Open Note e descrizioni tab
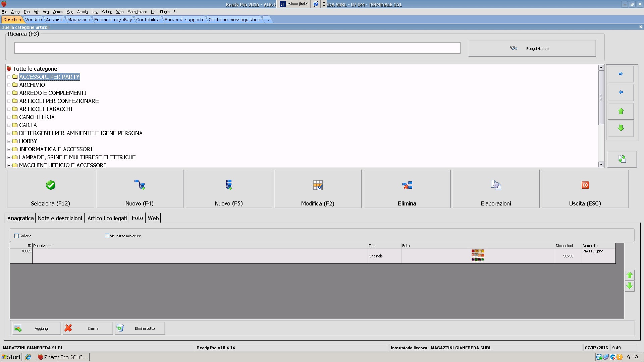This screenshot has width=644, height=362. pyautogui.click(x=60, y=218)
